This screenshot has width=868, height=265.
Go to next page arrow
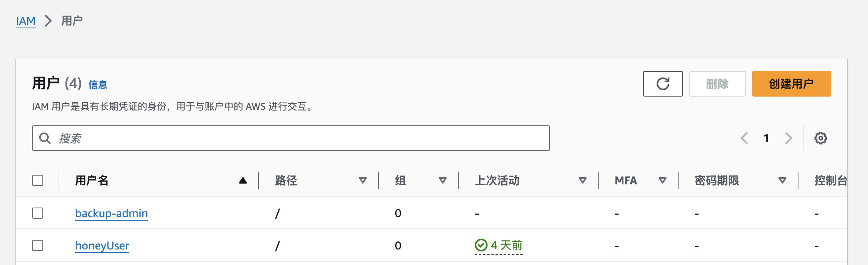[788, 138]
